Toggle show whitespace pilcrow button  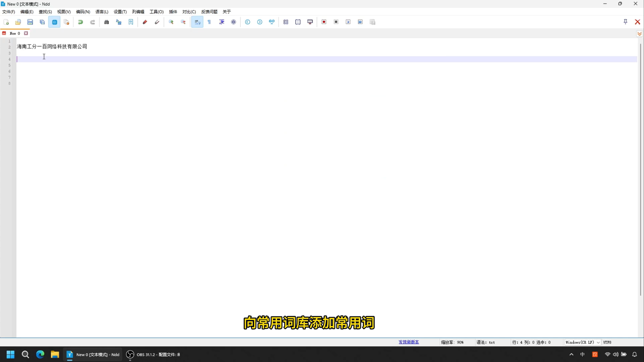209,22
